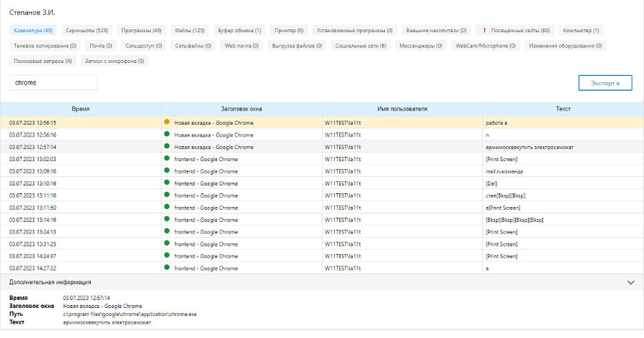Image resolution: width=644 pixels, height=338 pixels.
Task: Click the timestamp 03.07.2023 14:27:32
Action: tap(33, 268)
